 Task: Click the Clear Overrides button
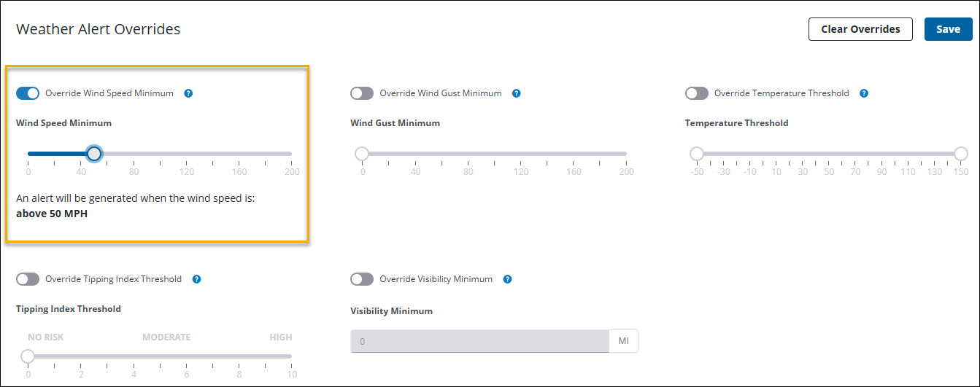coord(860,29)
